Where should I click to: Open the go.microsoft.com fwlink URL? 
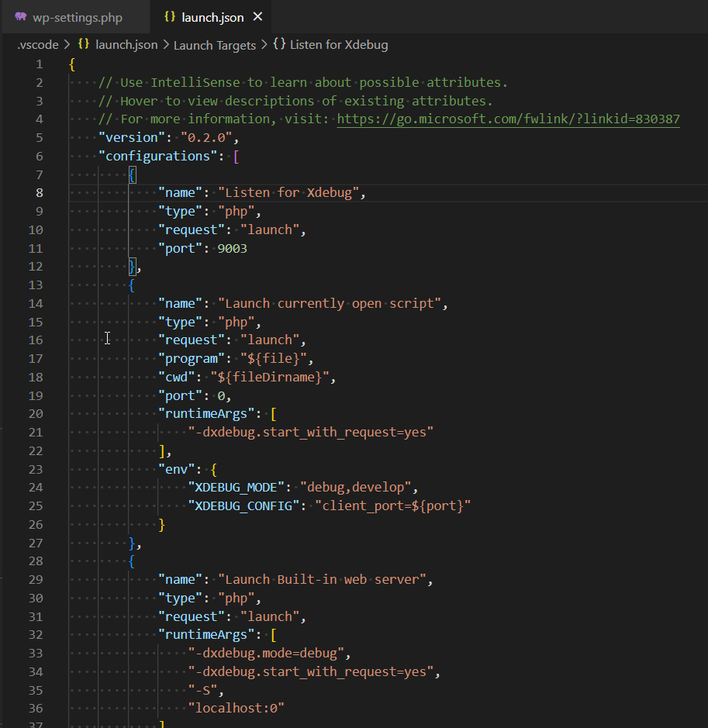509,119
